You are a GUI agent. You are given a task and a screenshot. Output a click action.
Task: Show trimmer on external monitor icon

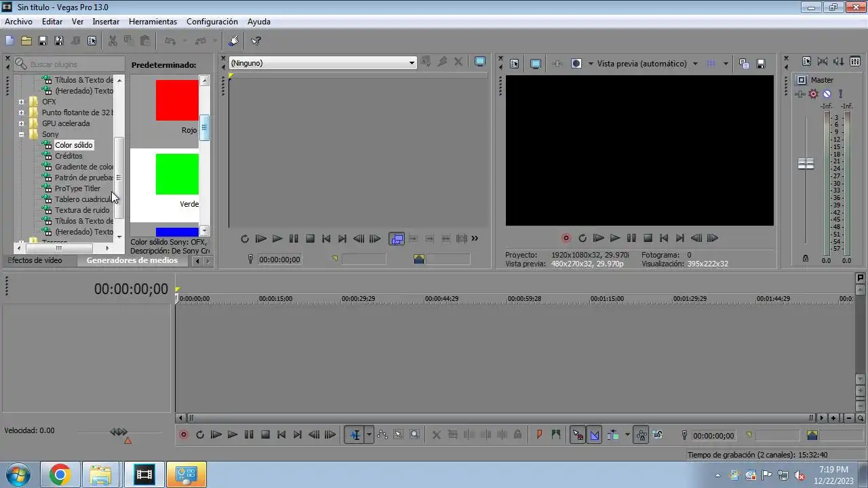point(480,62)
